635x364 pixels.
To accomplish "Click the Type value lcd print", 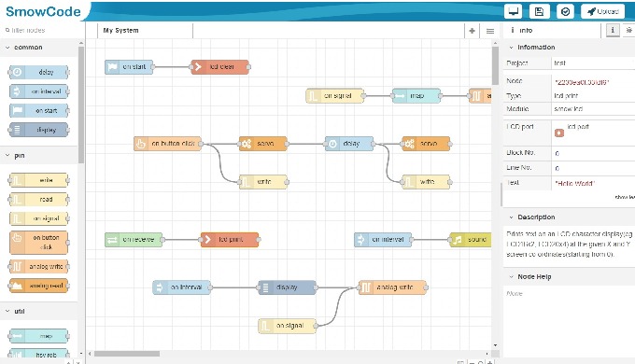I will click(x=566, y=96).
